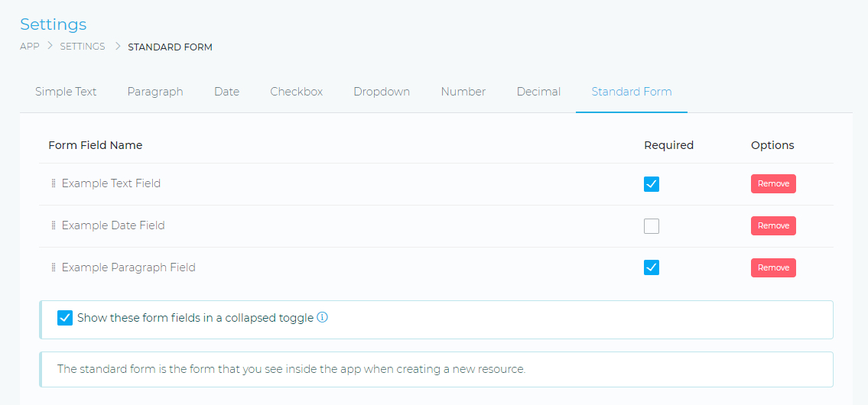Uncheck Required for Example Text Field

pyautogui.click(x=651, y=184)
